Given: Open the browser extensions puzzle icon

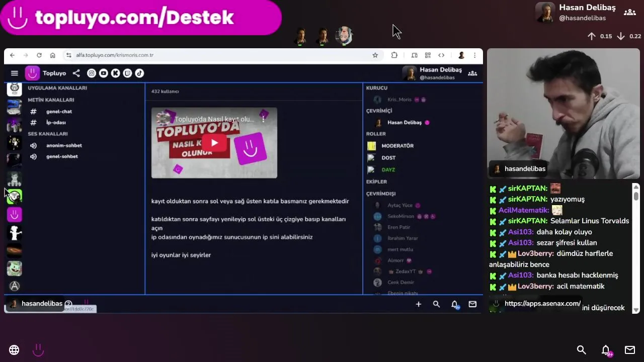Looking at the screenshot, I should 394,55.
